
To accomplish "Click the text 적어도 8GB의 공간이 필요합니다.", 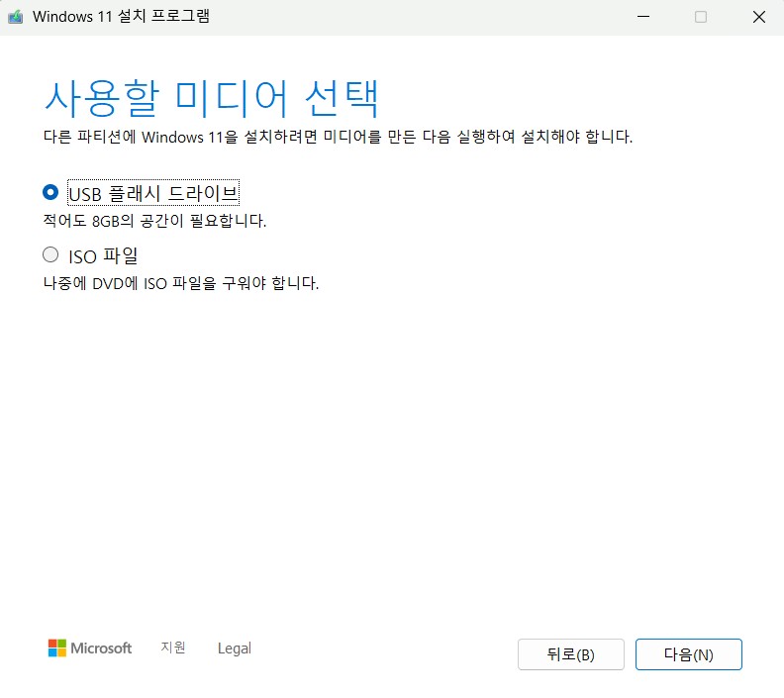I will tap(154, 221).
